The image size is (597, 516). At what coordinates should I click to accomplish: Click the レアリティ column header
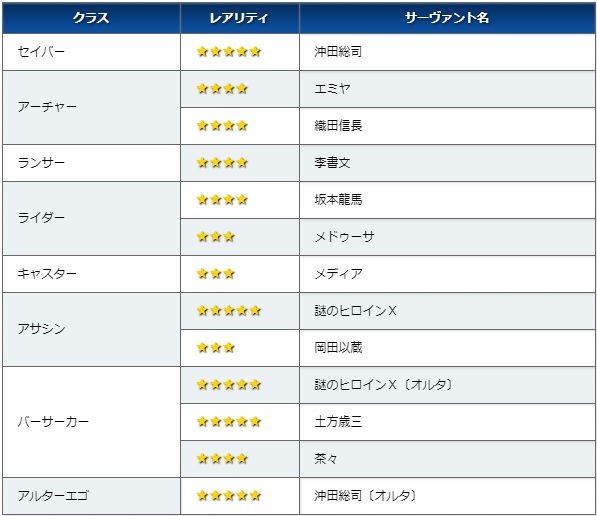[x=239, y=18]
